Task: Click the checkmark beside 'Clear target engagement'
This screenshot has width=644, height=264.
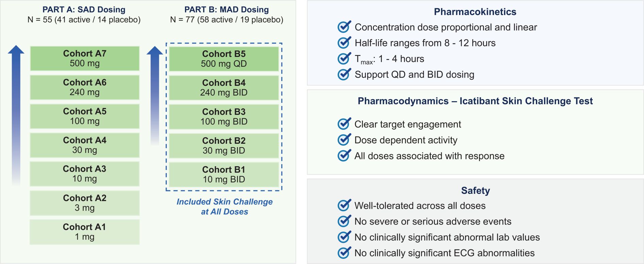Action: 344,124
